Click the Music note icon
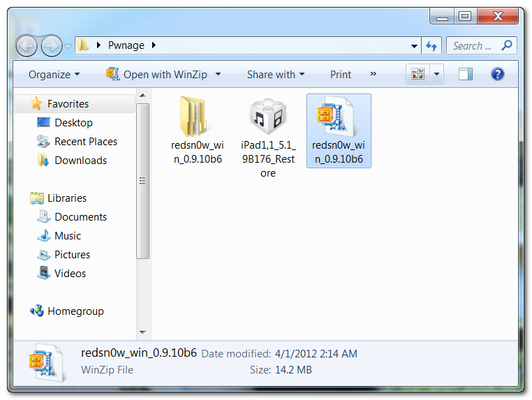Viewport: 532px width, 400px height. point(44,235)
